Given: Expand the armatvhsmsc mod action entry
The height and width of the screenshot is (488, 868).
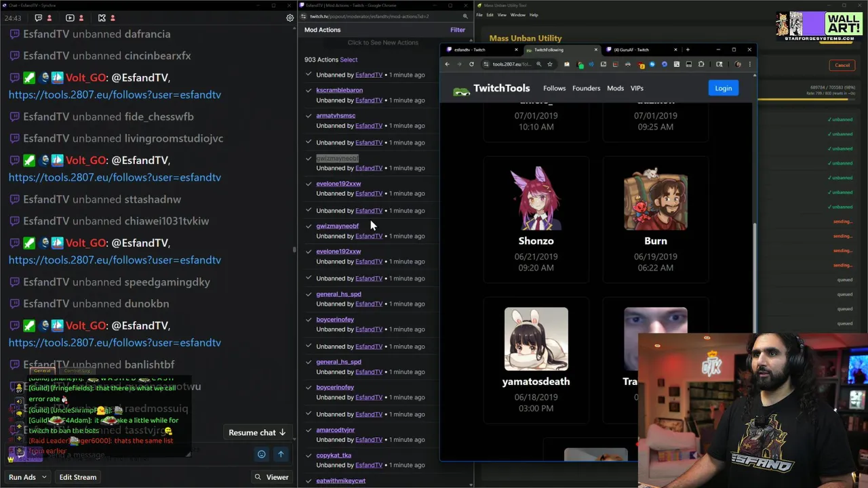Looking at the screenshot, I should (309, 116).
